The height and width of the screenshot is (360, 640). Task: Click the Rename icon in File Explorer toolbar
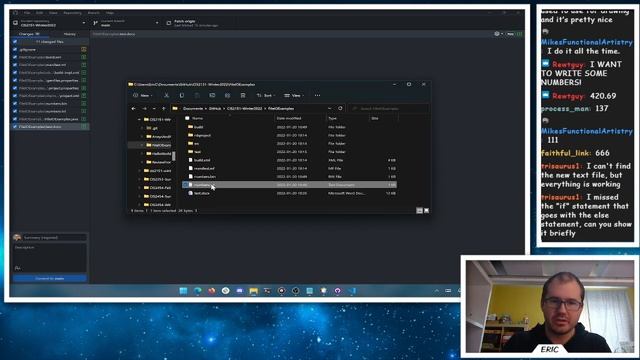pos(212,95)
